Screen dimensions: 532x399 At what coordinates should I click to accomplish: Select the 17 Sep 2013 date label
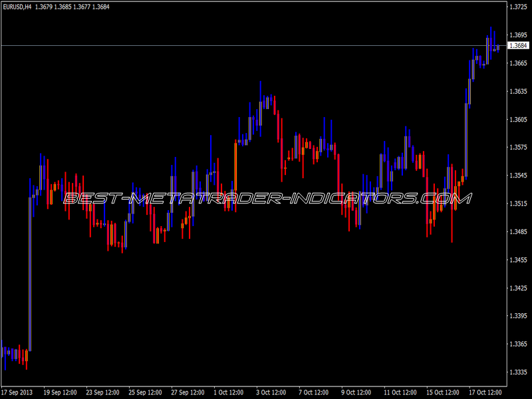(17, 392)
